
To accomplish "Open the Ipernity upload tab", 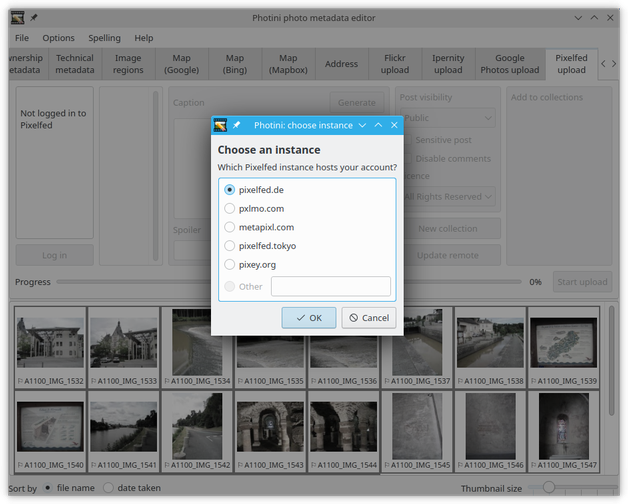I will [448, 64].
